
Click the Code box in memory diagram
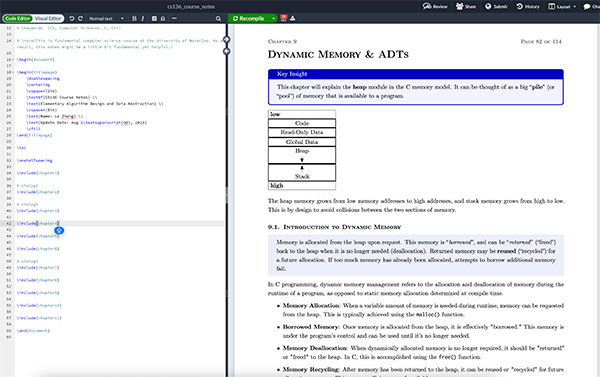302,123
